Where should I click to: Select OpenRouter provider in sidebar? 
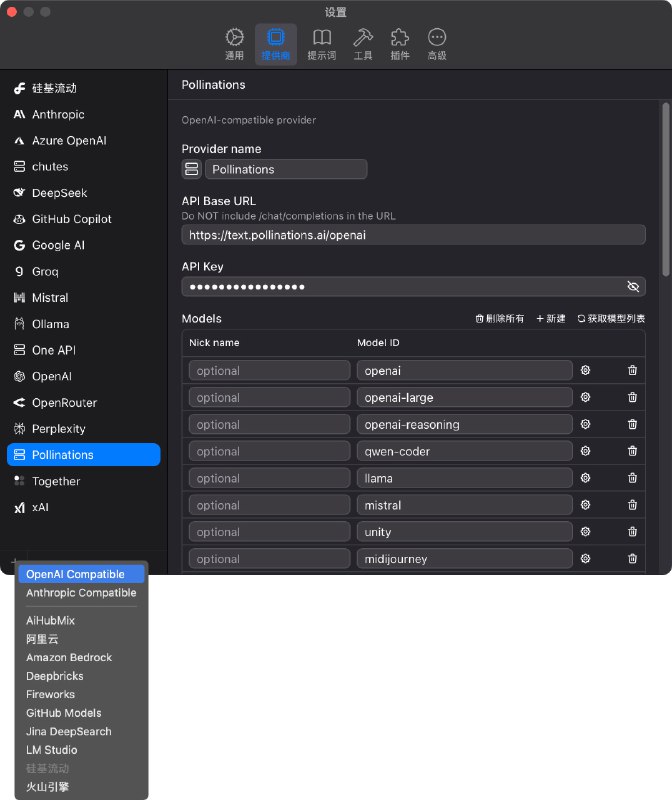coord(84,403)
